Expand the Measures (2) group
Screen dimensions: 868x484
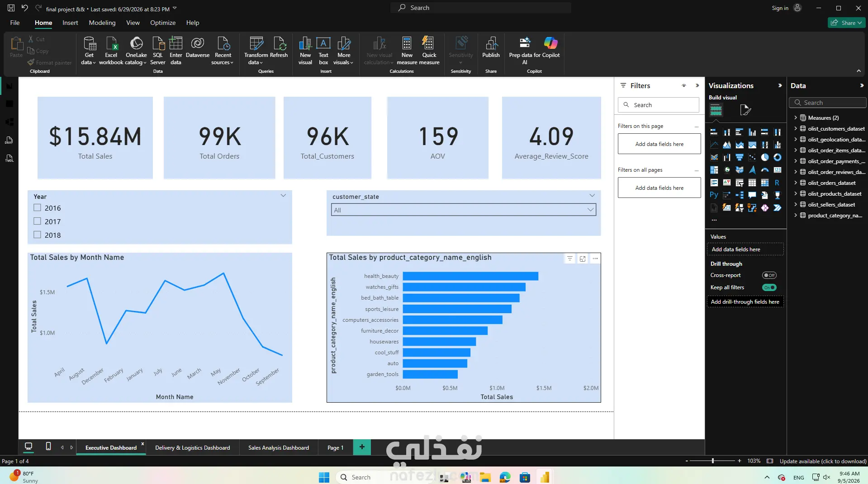point(796,117)
